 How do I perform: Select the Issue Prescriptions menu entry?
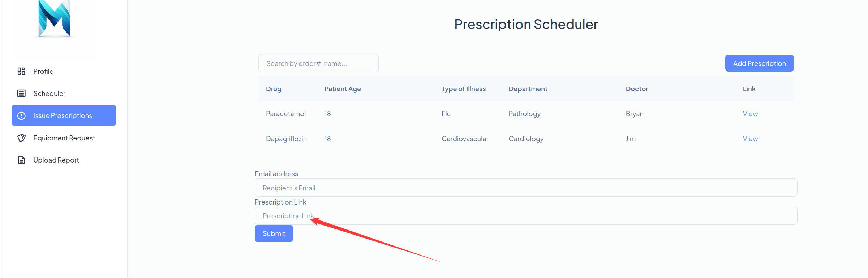[64, 115]
